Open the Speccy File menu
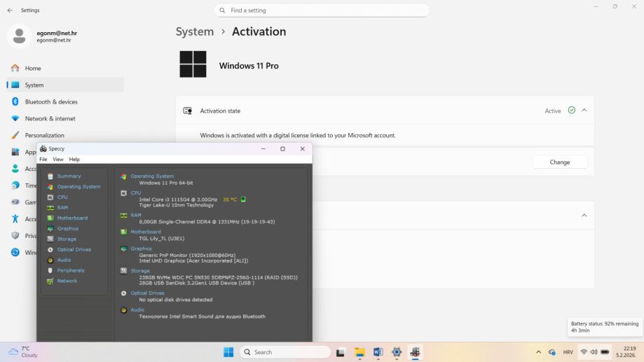This screenshot has height=362, width=644. [x=43, y=159]
